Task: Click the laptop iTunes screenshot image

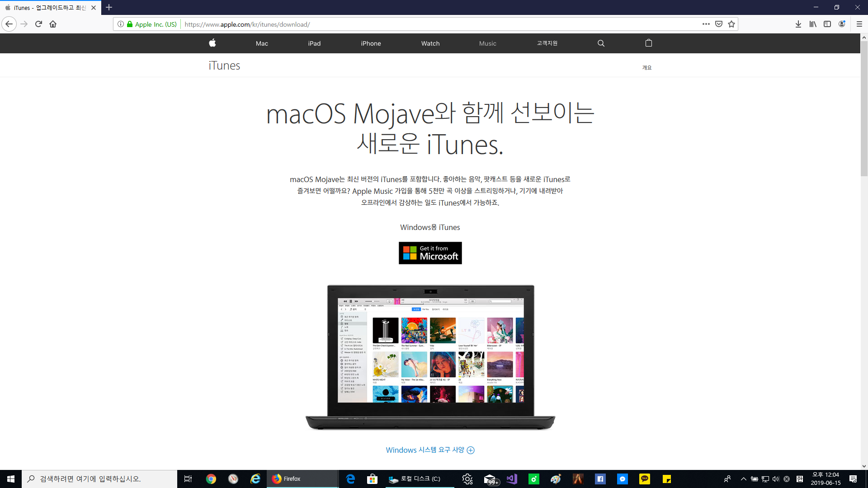Action: point(430,357)
